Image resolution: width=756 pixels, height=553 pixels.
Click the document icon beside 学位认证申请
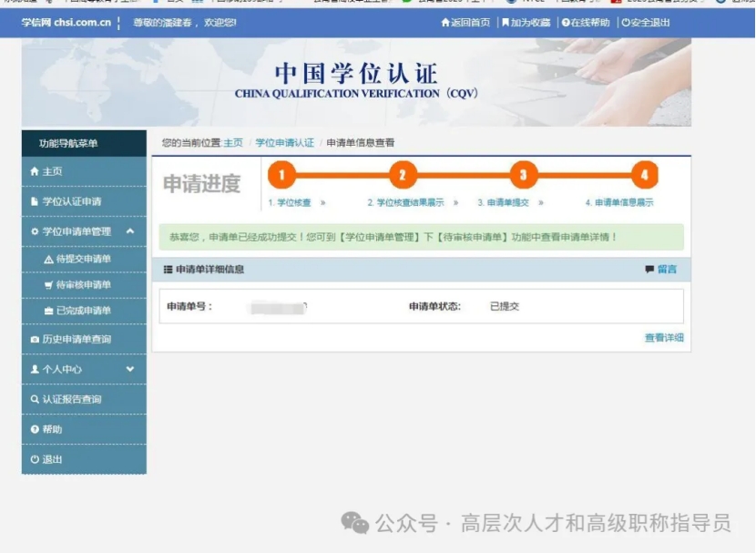[35, 201]
